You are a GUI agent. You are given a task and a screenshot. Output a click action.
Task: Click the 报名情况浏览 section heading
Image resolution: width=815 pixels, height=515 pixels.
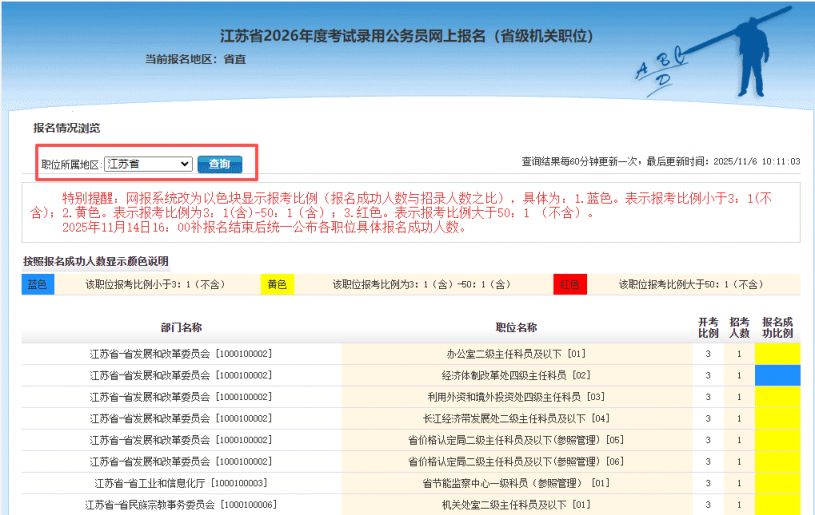66,128
